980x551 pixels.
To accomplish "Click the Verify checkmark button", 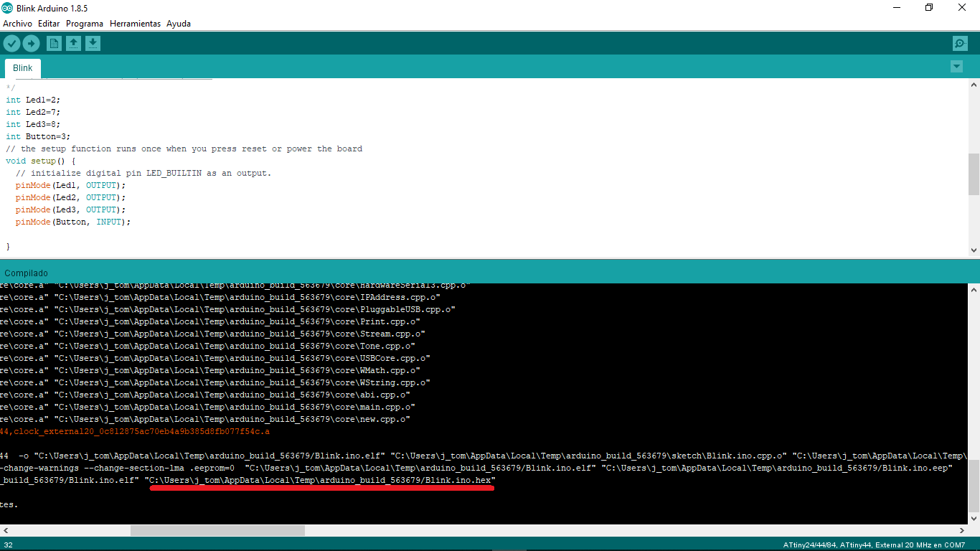I will [11, 44].
